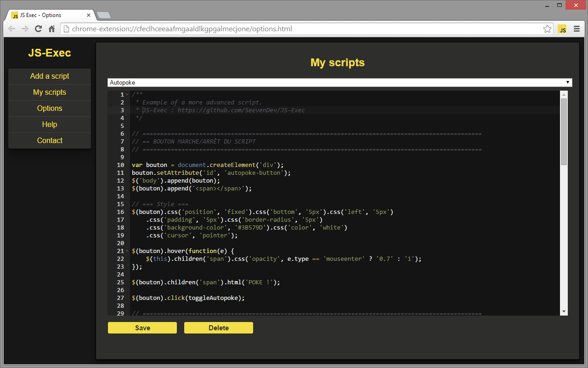Open the Help sidebar item
The width and height of the screenshot is (588, 368).
coord(50,125)
